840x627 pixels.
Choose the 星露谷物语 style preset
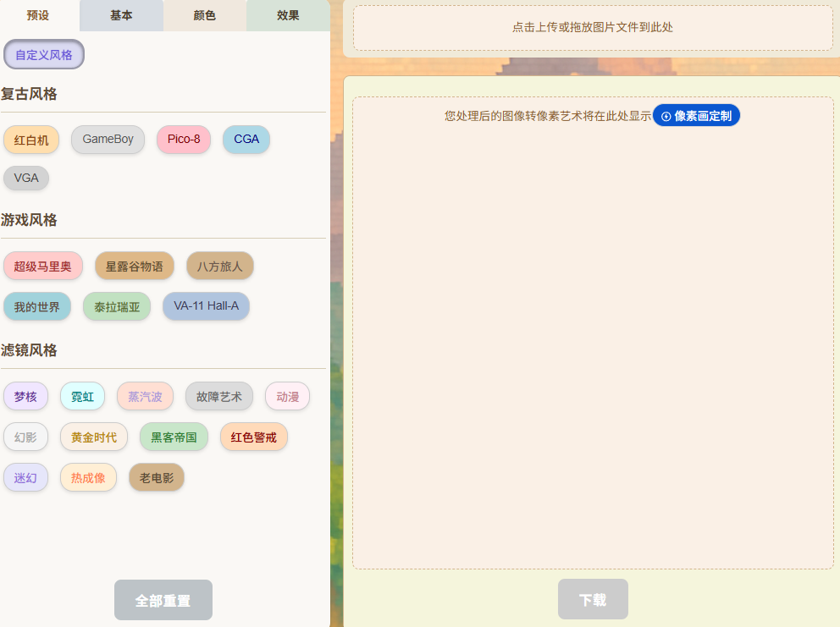click(134, 266)
